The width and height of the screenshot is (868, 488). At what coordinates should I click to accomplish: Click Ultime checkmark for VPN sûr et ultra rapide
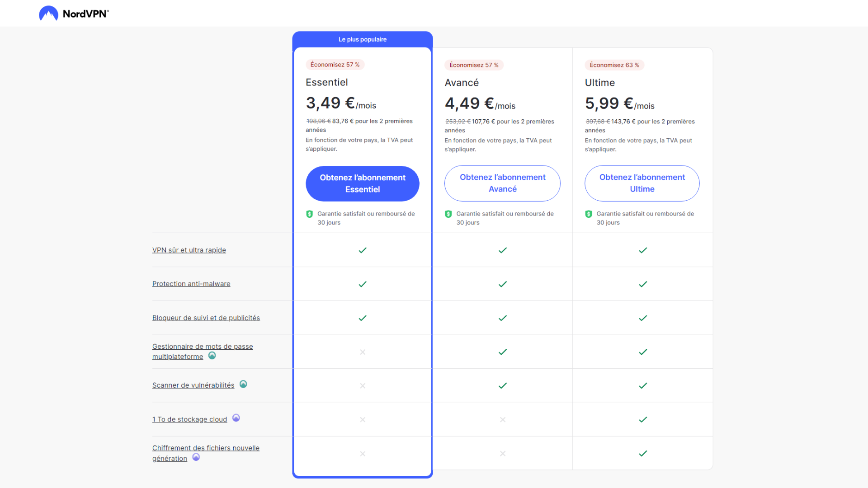pyautogui.click(x=643, y=250)
